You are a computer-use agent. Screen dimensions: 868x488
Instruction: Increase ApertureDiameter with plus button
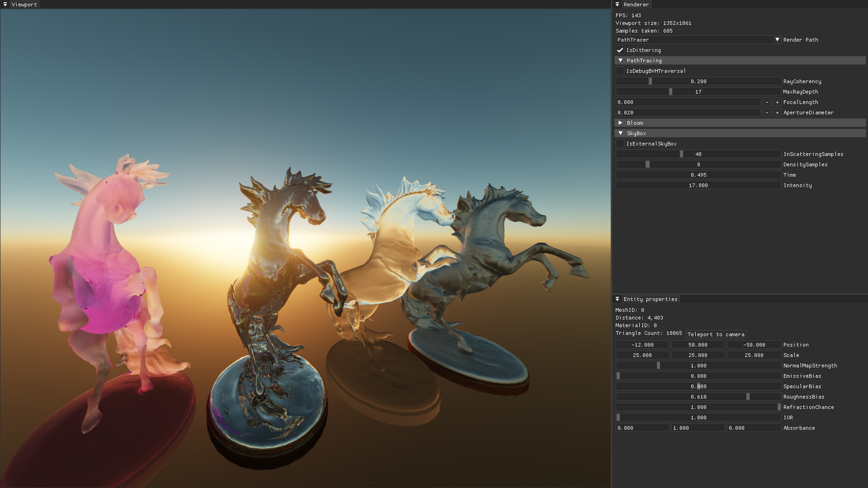[777, 113]
